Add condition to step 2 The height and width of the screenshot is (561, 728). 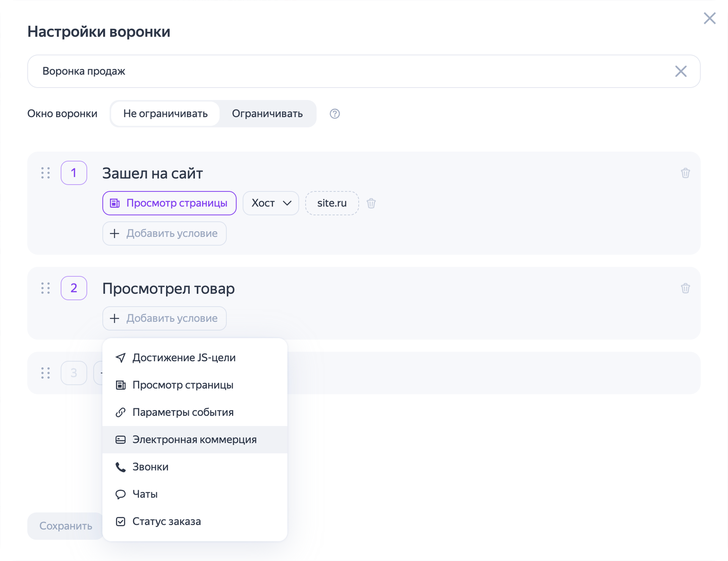(x=165, y=318)
